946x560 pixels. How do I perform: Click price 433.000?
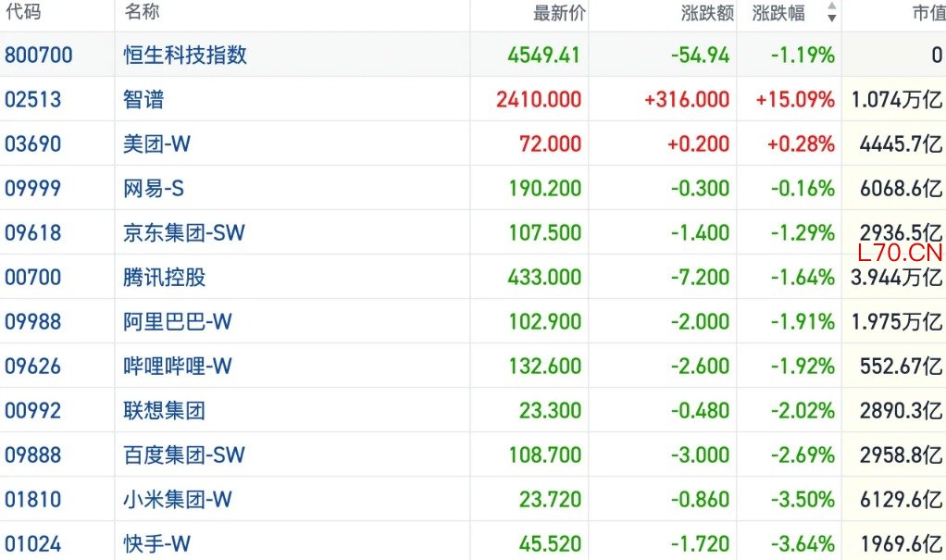[x=545, y=278]
